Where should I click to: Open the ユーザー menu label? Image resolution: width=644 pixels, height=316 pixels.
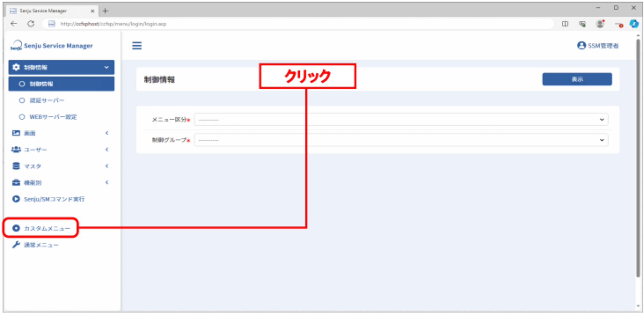(35, 149)
